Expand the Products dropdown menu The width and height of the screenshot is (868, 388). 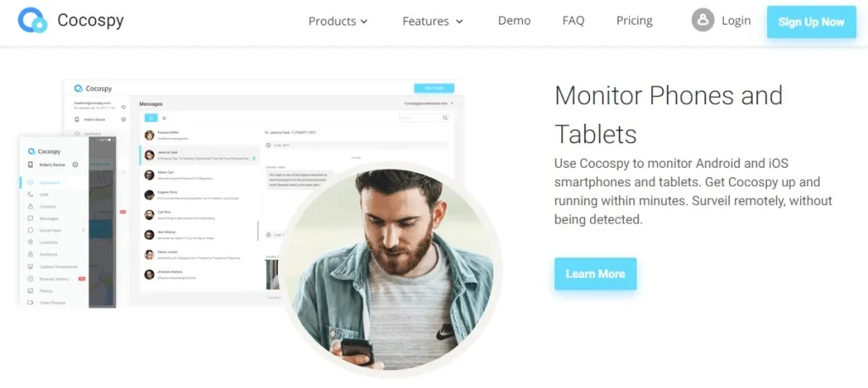click(337, 21)
